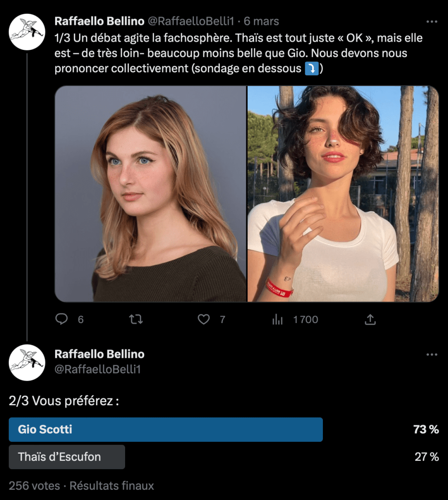Open Raffaello Bellino name on first tweet

[x=99, y=22]
